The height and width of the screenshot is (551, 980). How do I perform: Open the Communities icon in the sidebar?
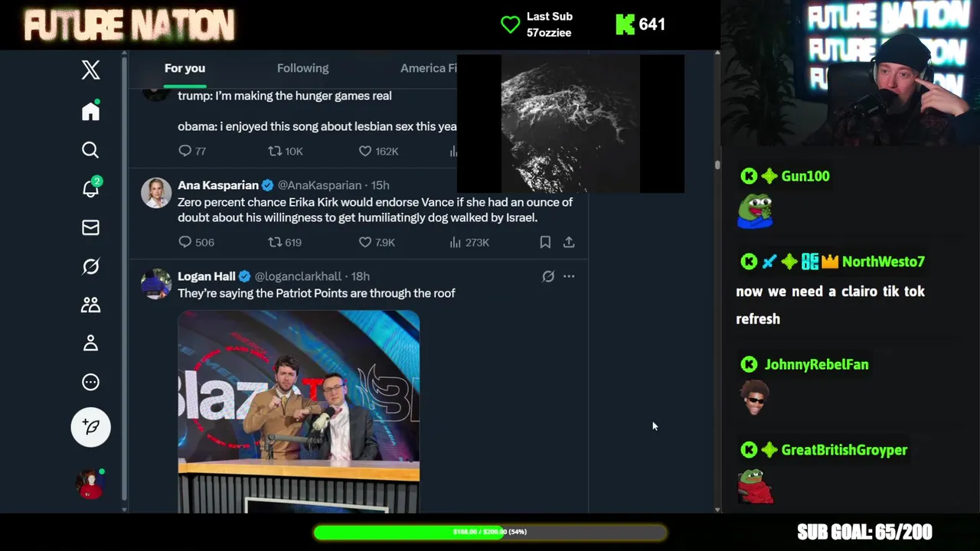[90, 305]
